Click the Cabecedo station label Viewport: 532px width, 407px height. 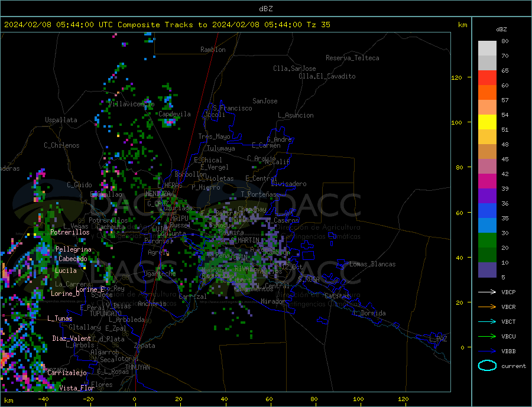coord(73,259)
